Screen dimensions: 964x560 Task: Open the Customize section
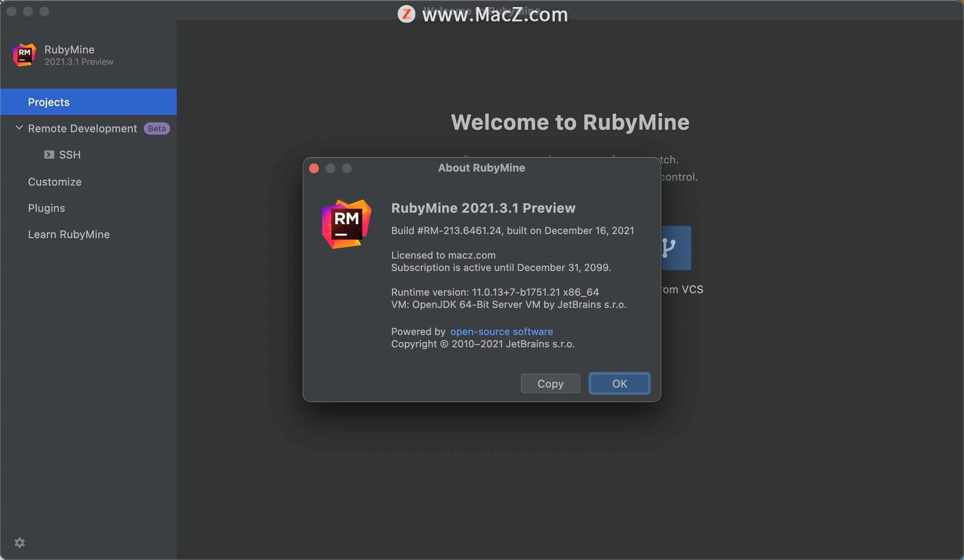pos(55,182)
